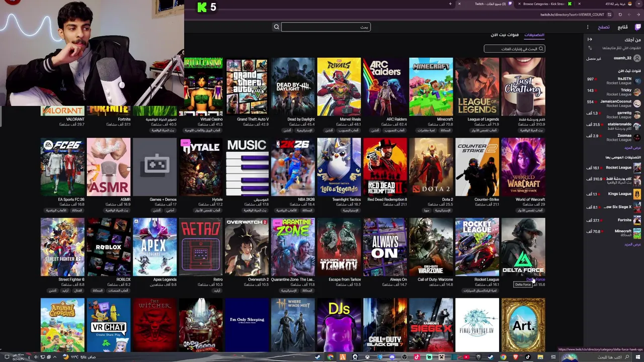The width and height of the screenshot is (644, 362).
Task: Select the Live Channels tab in the directory
Action: point(505,35)
